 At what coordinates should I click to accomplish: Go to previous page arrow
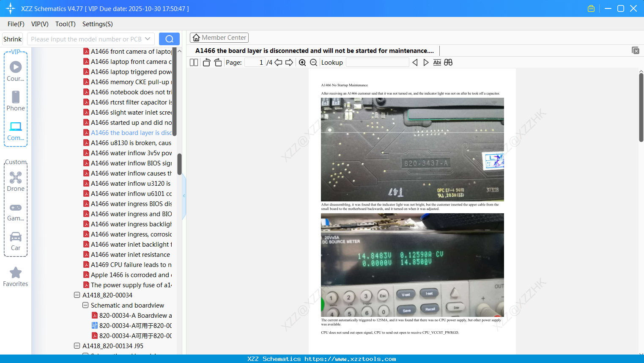[x=278, y=63]
